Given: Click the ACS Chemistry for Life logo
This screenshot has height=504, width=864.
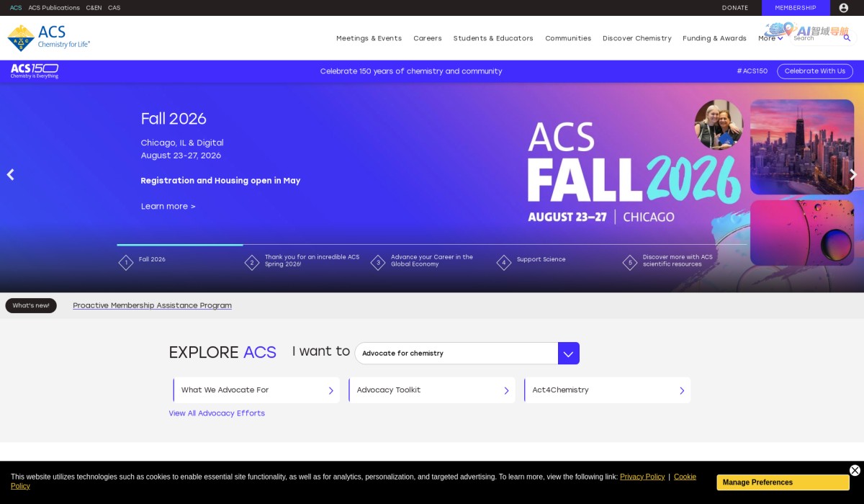Looking at the screenshot, I should [x=48, y=37].
